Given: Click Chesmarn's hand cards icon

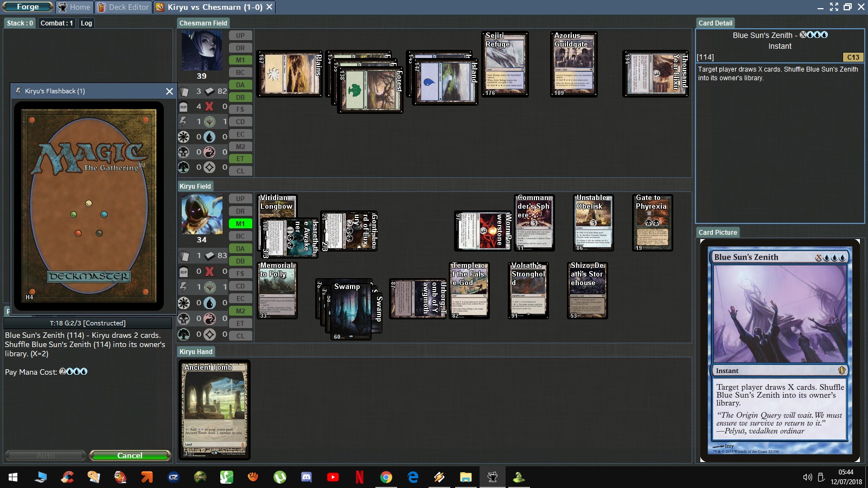Looking at the screenshot, I should (184, 92).
